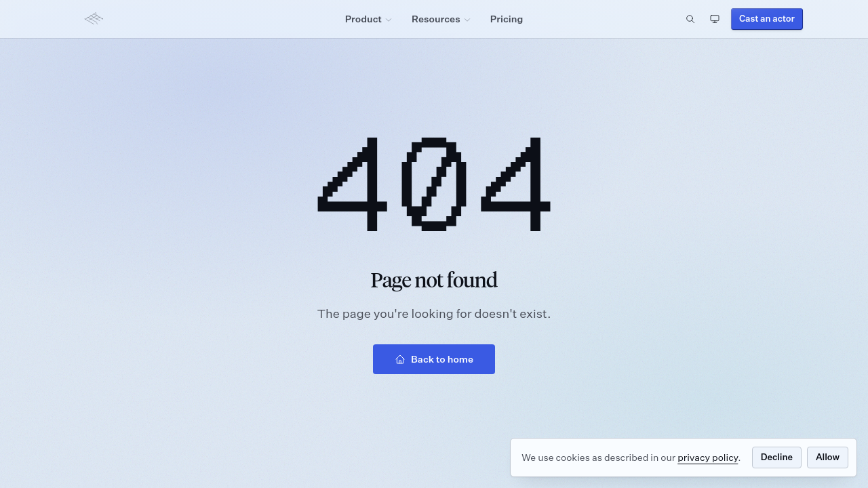Expand the Product dropdown menu
Screen dimensions: 868x488
(368, 19)
